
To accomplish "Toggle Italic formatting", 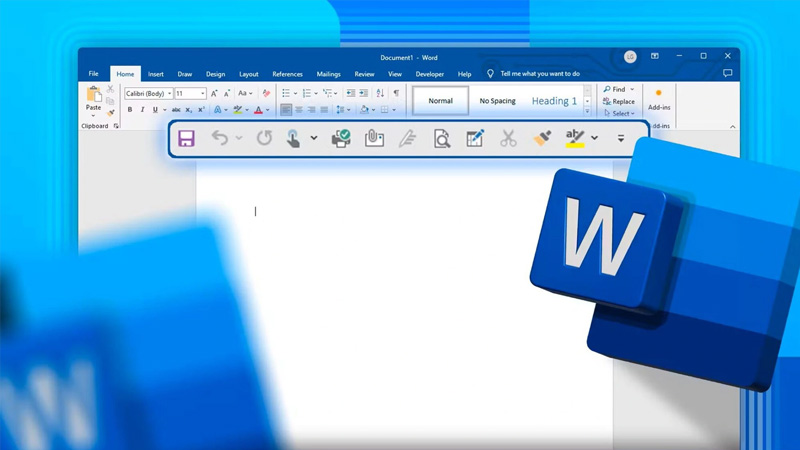I will [142, 110].
